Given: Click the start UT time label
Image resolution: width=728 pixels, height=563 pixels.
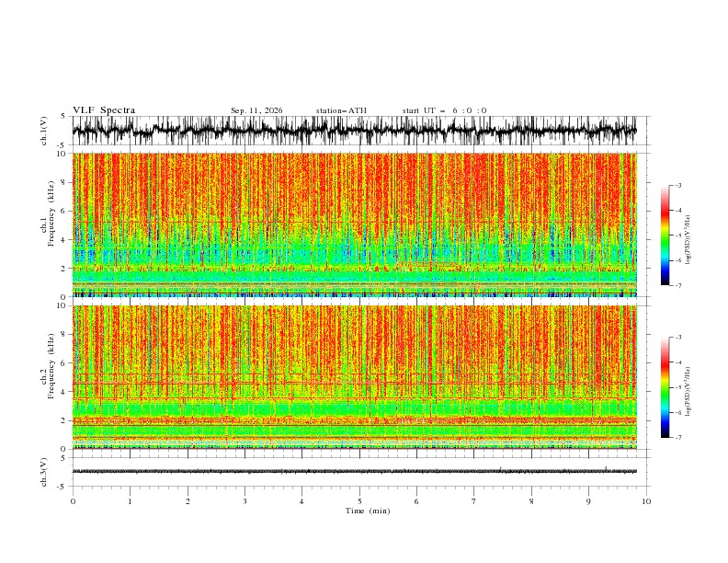Looking at the screenshot, I should pos(444,110).
